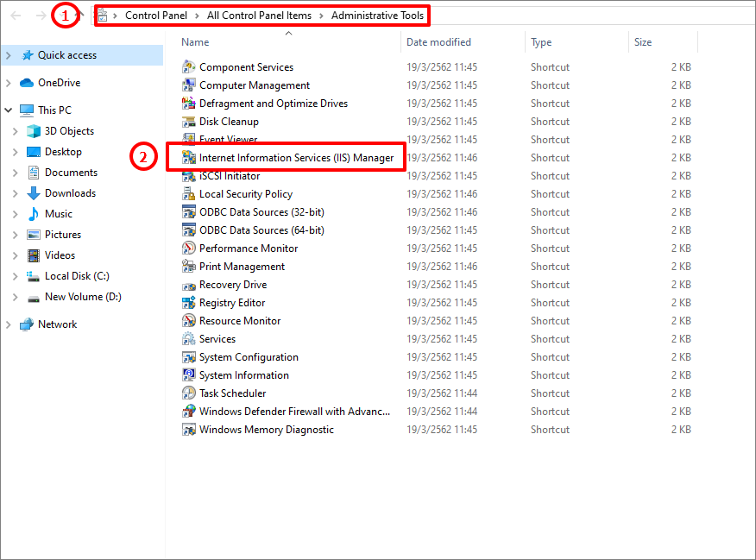
Task: Click the Registry Editor size cell
Action: (x=681, y=303)
